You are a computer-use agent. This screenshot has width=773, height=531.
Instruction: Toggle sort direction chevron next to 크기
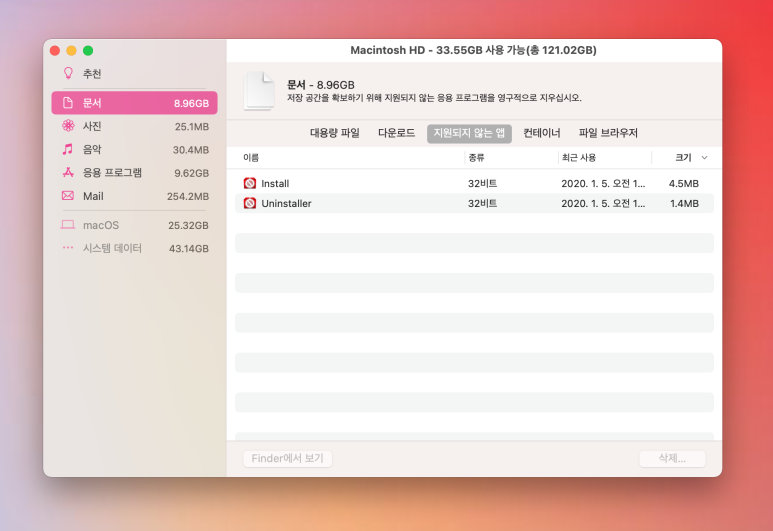click(704, 158)
